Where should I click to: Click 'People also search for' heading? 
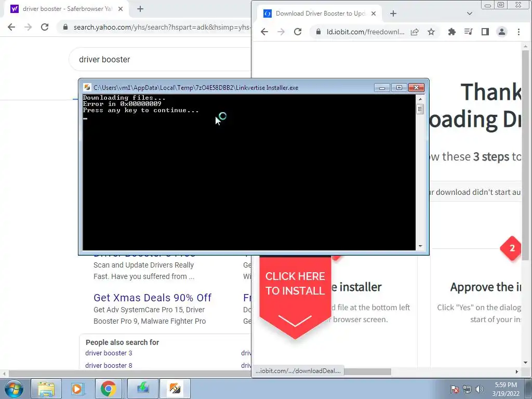point(122,342)
